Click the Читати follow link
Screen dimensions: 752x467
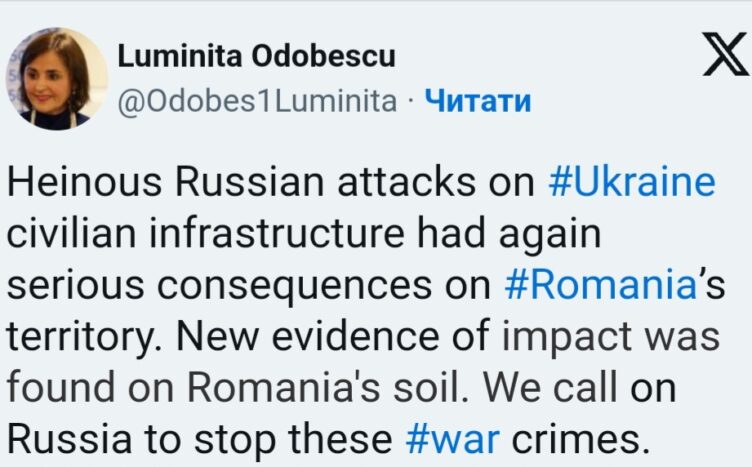(477, 101)
